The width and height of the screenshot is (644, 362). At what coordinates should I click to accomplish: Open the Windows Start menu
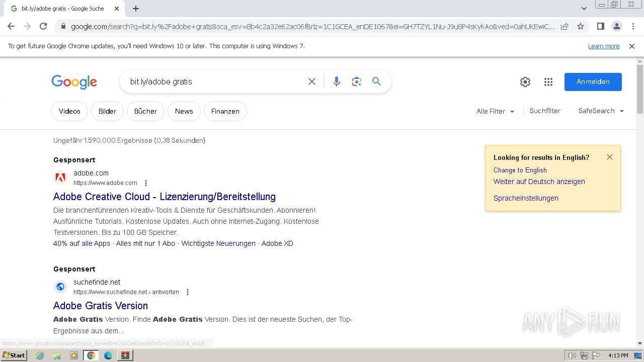pos(14,355)
